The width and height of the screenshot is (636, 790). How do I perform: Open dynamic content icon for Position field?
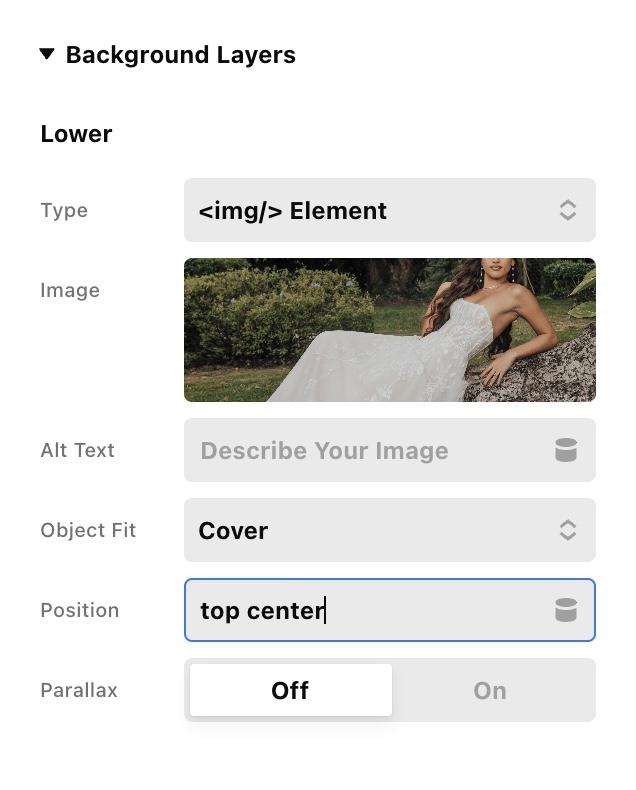click(566, 610)
